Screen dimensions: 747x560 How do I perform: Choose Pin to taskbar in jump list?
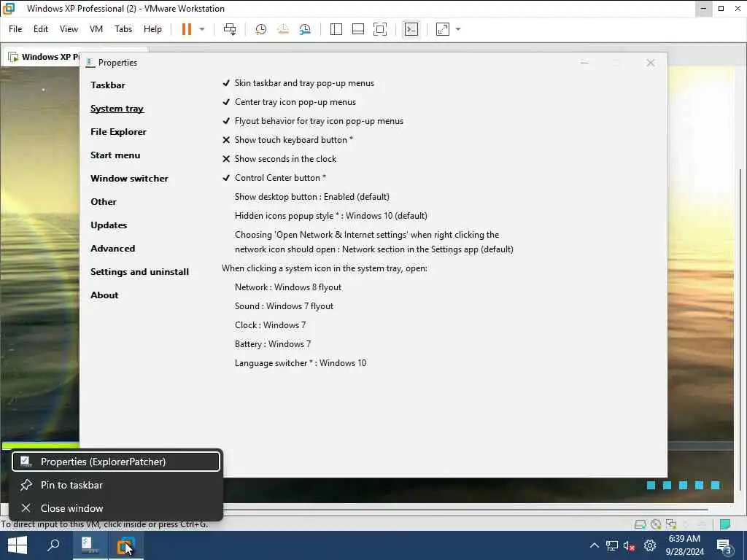(116, 485)
